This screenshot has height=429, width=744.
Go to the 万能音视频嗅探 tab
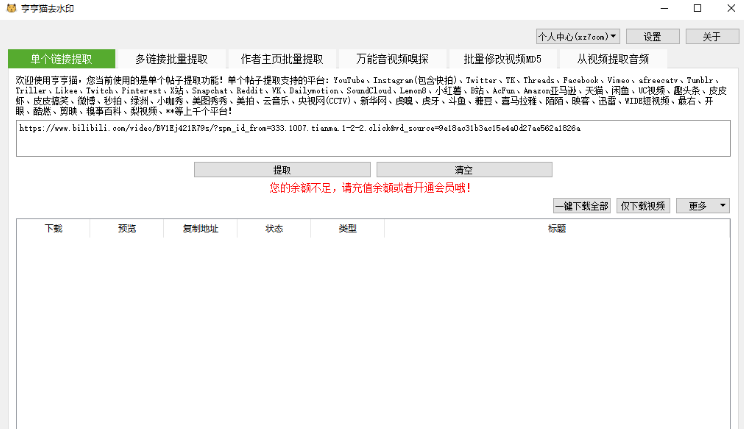[x=392, y=59]
